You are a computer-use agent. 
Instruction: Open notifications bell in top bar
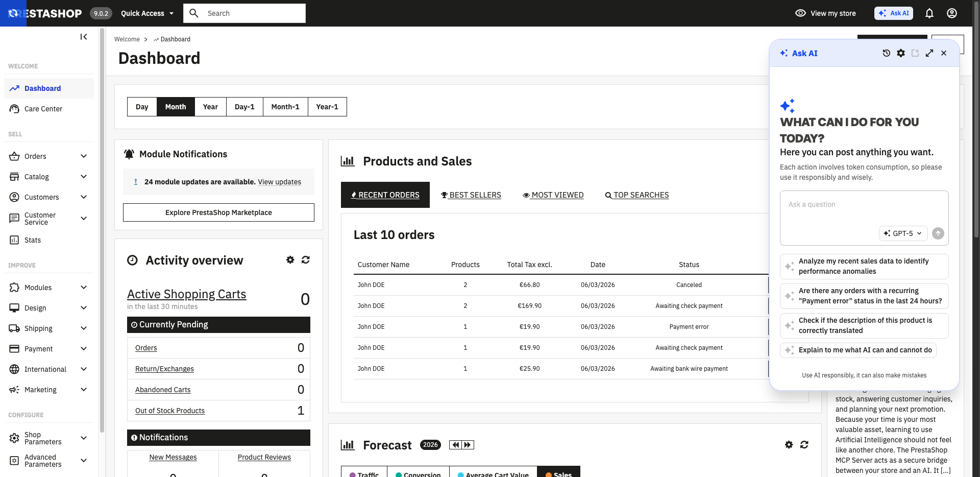pyautogui.click(x=929, y=13)
